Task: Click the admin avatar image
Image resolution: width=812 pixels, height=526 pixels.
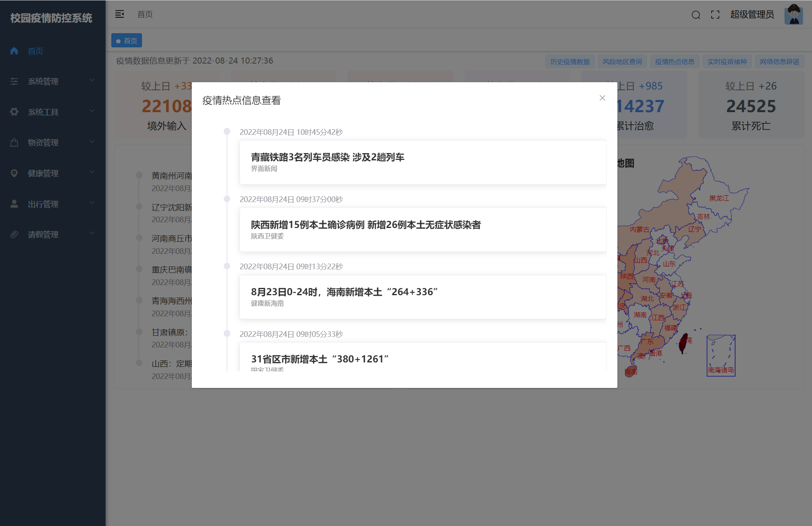Action: [x=793, y=15]
